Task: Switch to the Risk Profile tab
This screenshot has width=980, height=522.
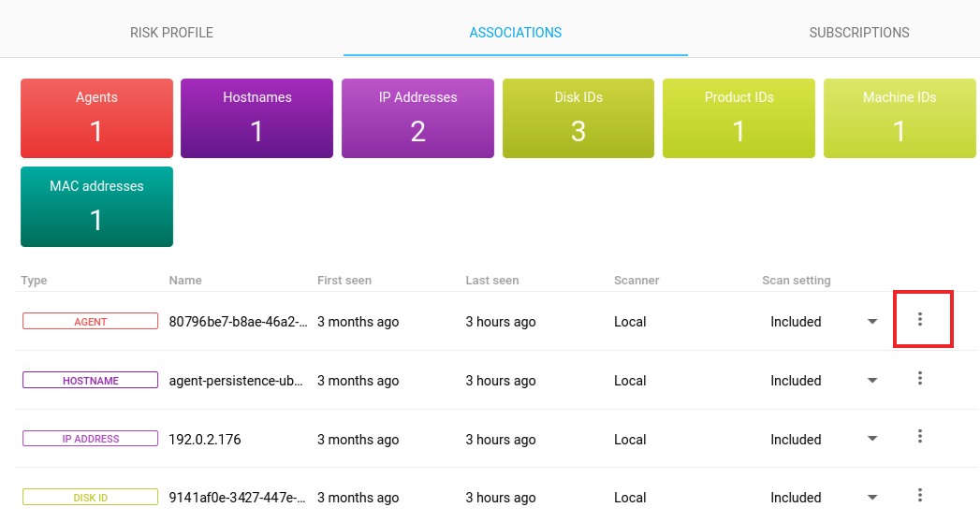Action: coord(171,33)
